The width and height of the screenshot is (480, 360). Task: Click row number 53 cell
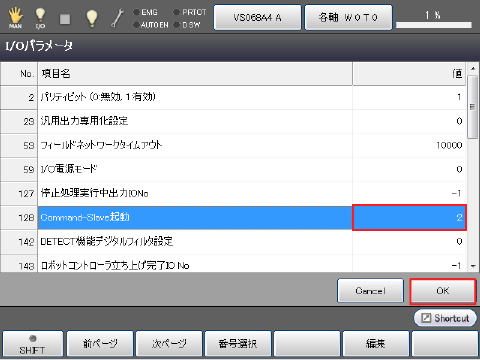[19, 145]
